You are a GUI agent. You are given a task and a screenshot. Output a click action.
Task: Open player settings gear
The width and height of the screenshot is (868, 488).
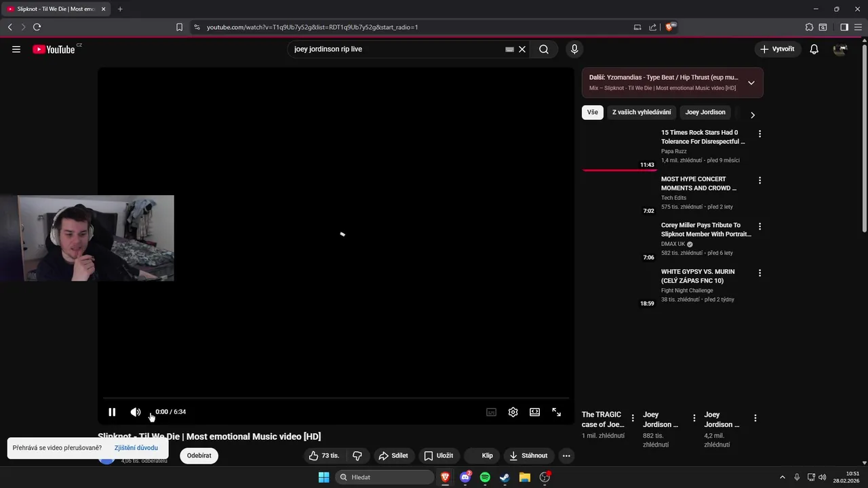pyautogui.click(x=513, y=411)
